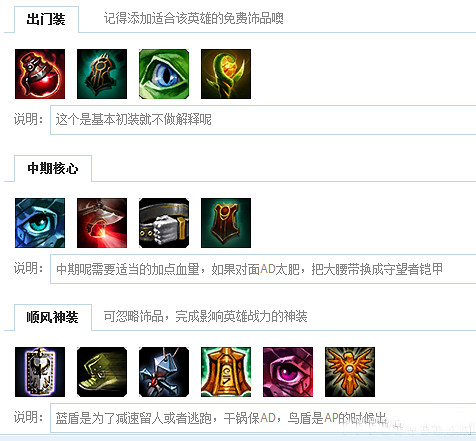Click the red Refillable Potion item icon
The image size is (476, 441).
40,74
